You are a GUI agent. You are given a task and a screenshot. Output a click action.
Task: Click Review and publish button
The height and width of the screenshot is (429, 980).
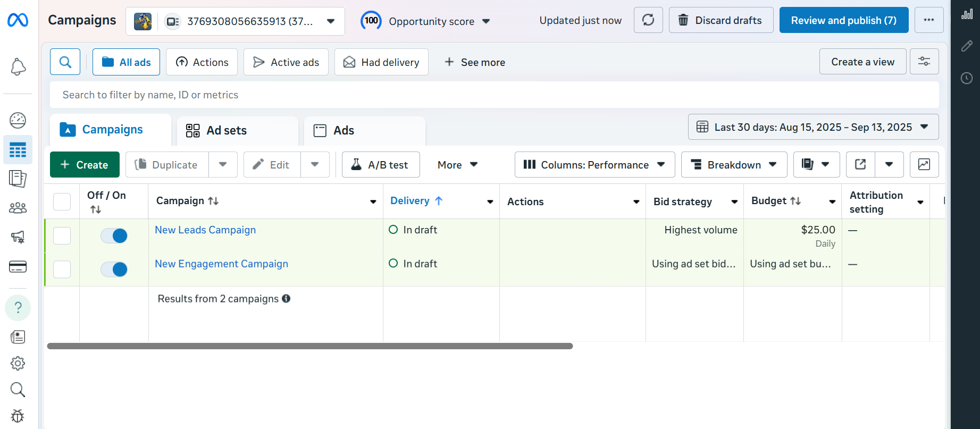[x=843, y=20]
